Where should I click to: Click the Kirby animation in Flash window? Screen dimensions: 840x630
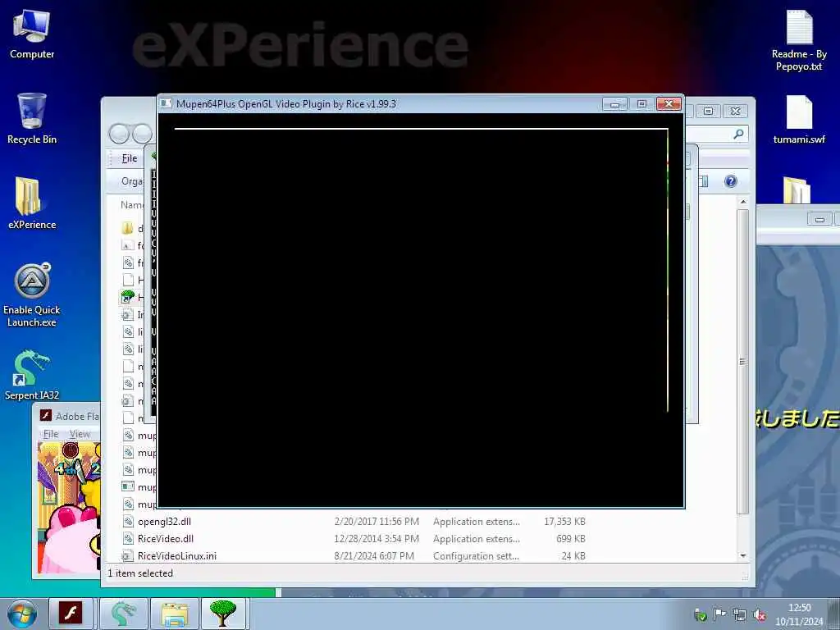(69, 507)
